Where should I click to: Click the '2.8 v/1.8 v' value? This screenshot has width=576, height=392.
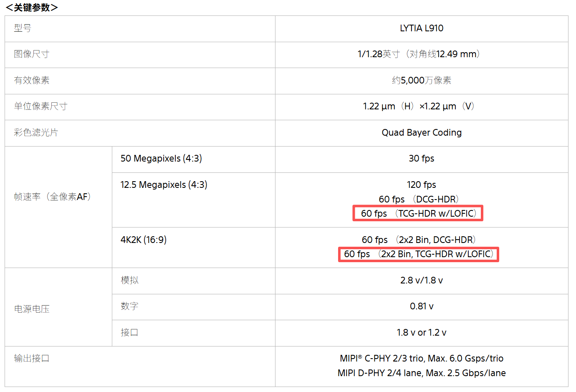pyautogui.click(x=422, y=280)
